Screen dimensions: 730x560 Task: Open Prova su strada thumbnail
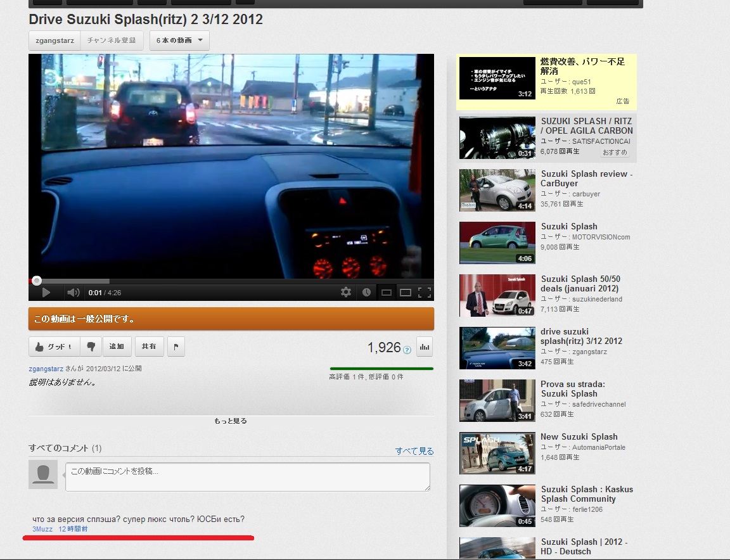(497, 401)
